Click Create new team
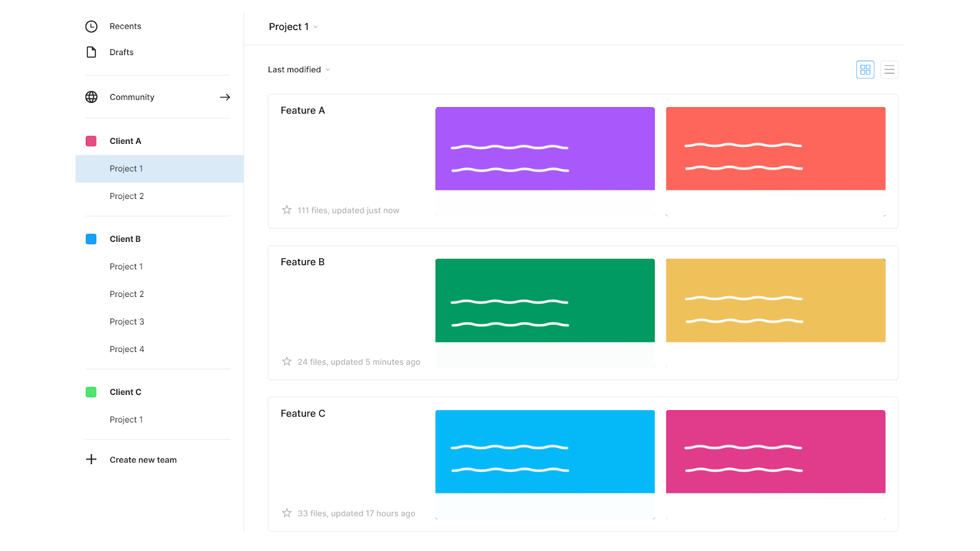 click(143, 460)
